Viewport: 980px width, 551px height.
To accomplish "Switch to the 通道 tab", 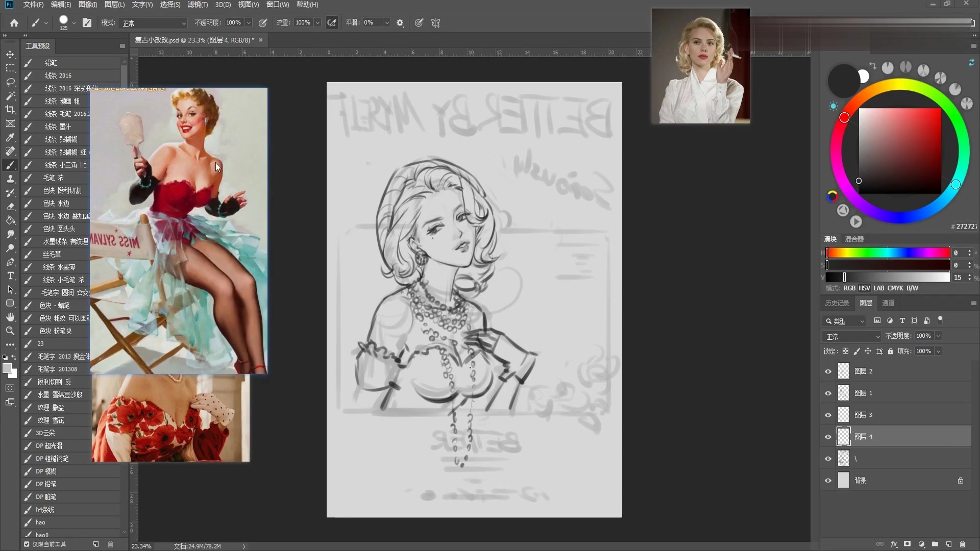I will (888, 303).
